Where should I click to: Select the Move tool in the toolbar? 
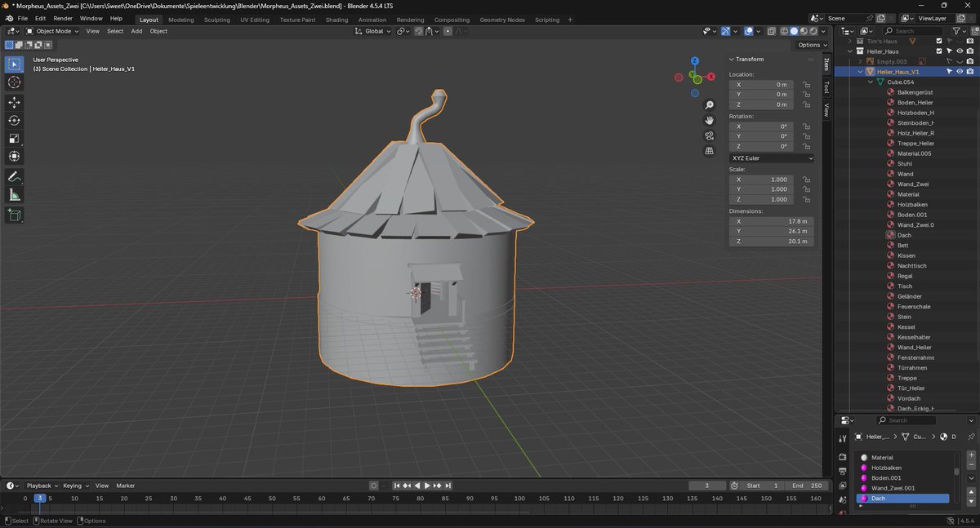14,102
